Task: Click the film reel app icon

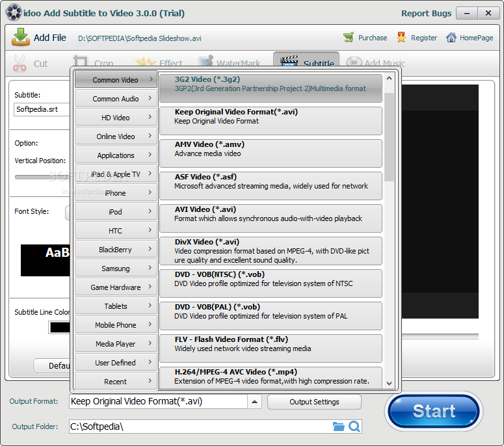Action: (x=14, y=12)
